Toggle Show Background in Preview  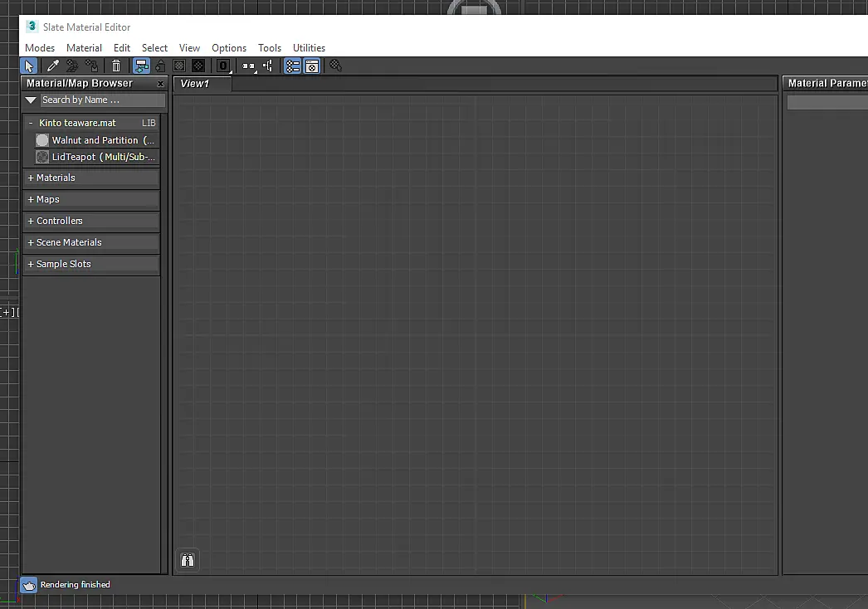pyautogui.click(x=198, y=66)
